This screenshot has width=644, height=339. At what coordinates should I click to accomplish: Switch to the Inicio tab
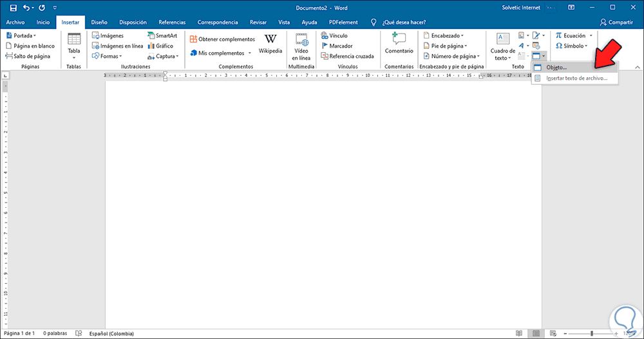click(43, 22)
